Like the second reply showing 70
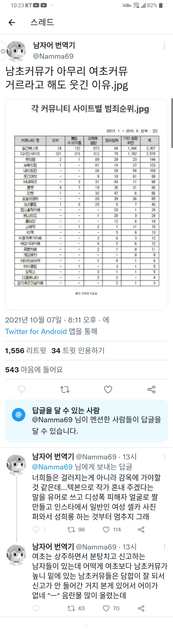 point(106,609)
